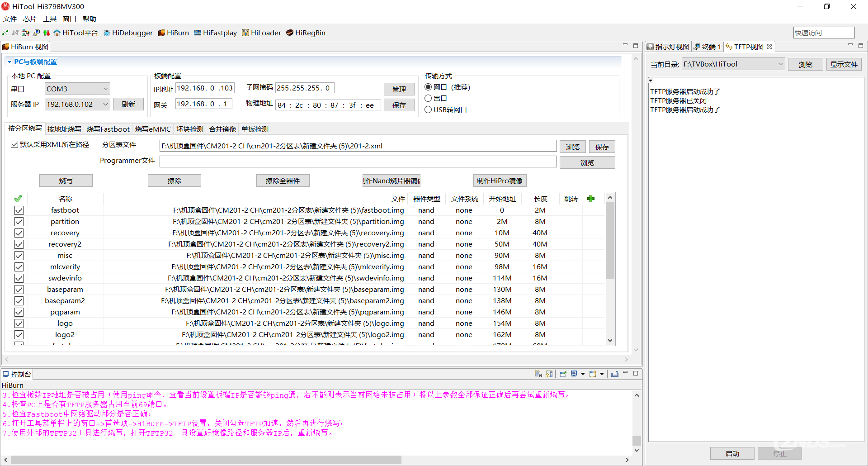Open the HiFastplay tool
Image resolution: width=868 pixels, height=466 pixels.
(215, 33)
